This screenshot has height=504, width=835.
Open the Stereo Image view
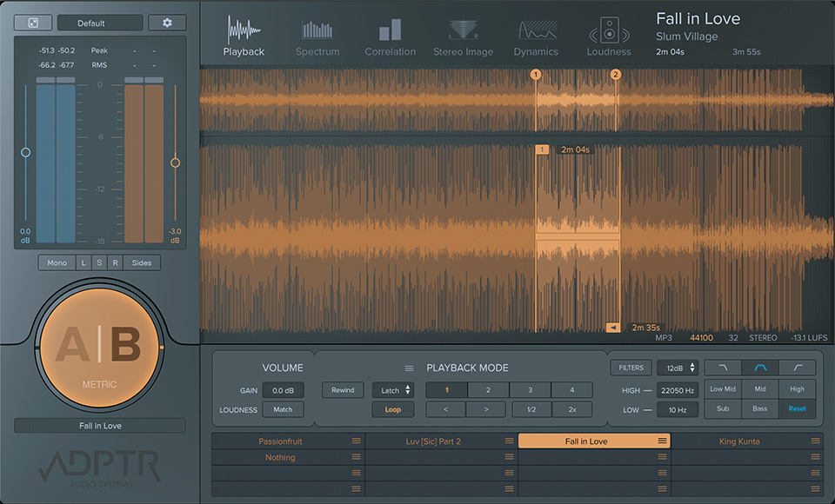click(x=463, y=38)
